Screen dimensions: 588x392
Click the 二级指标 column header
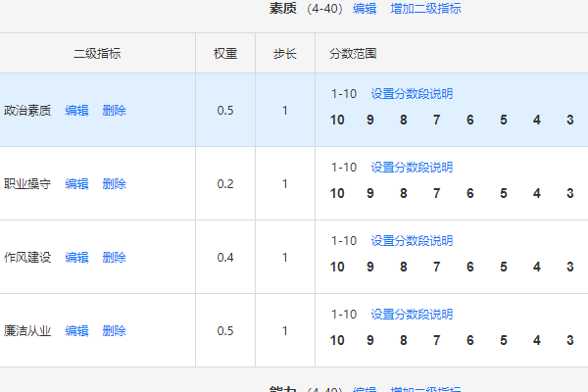97,53
